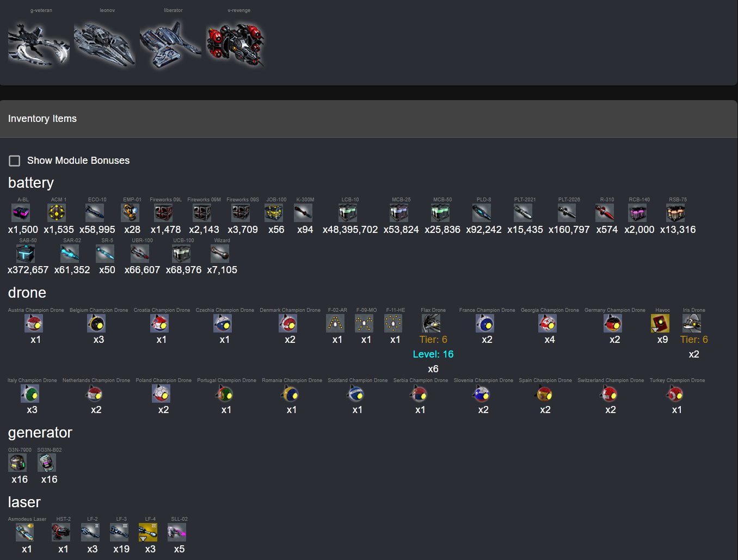
Task: Click the Flax Drone icon
Action: (431, 323)
